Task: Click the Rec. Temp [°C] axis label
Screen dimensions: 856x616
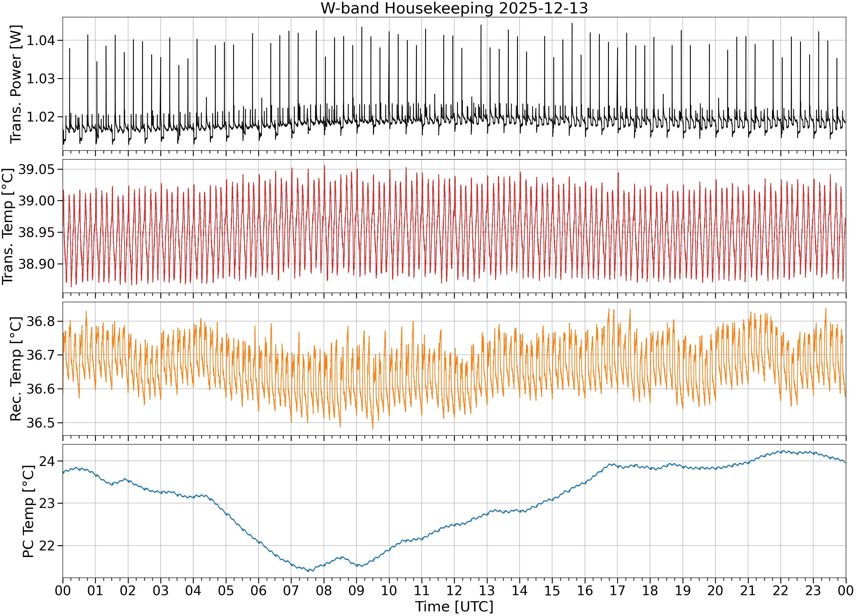Action: click(15, 369)
